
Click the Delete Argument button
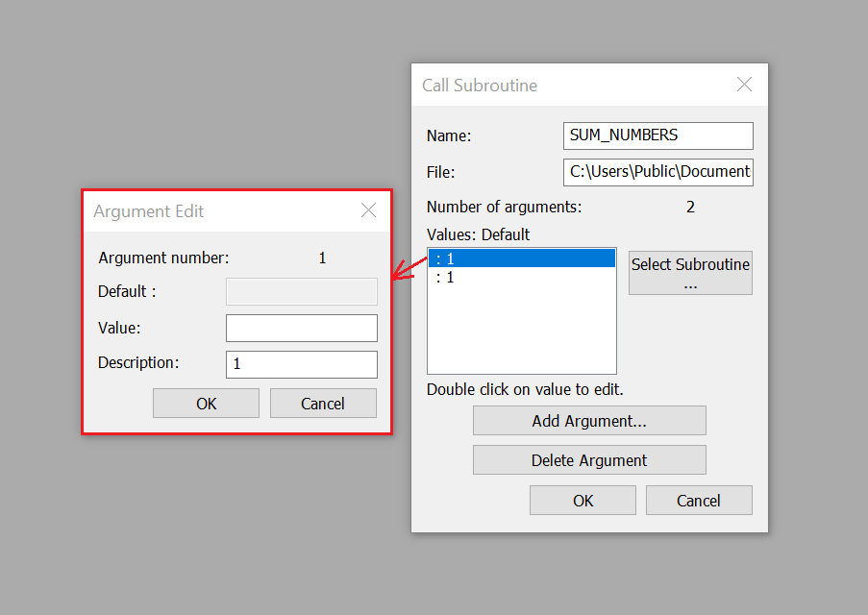click(589, 460)
